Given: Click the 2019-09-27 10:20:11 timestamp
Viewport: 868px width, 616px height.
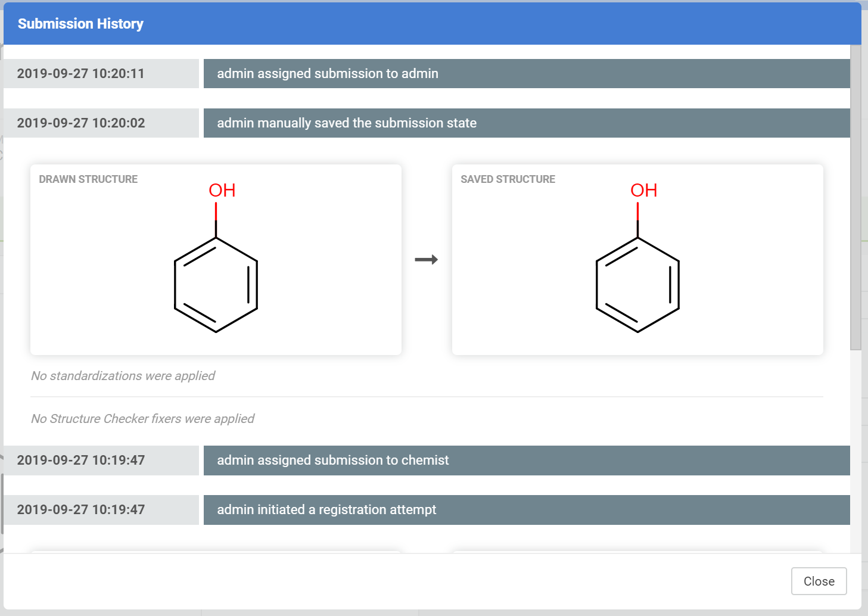Looking at the screenshot, I should pyautogui.click(x=81, y=74).
